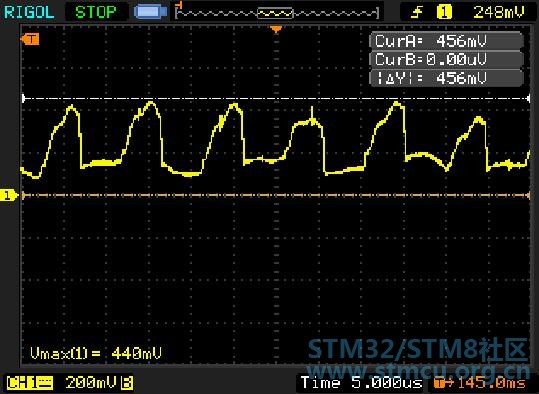Click the Time 5.000us timebase readout

(x=361, y=383)
